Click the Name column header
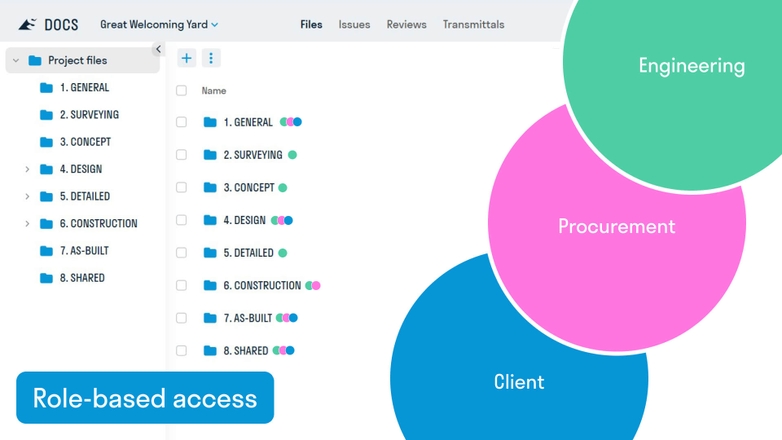782x440 pixels. tap(214, 91)
